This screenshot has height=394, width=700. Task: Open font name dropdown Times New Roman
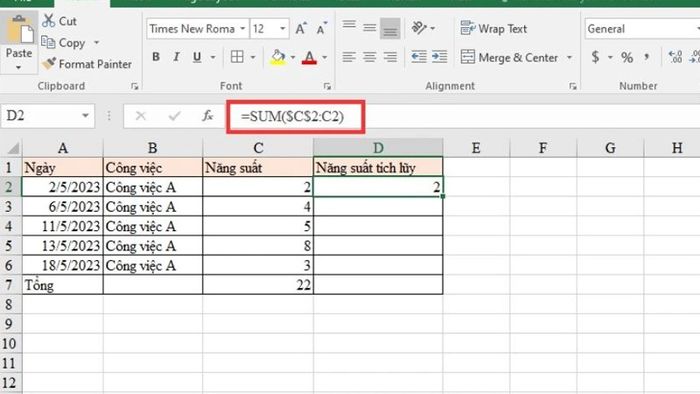point(242,29)
